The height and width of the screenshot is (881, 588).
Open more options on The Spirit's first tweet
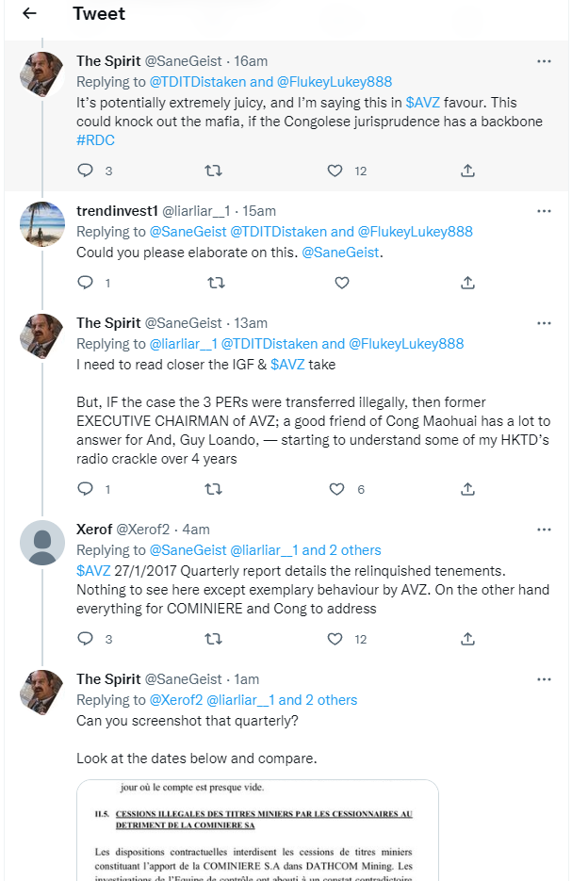[544, 61]
